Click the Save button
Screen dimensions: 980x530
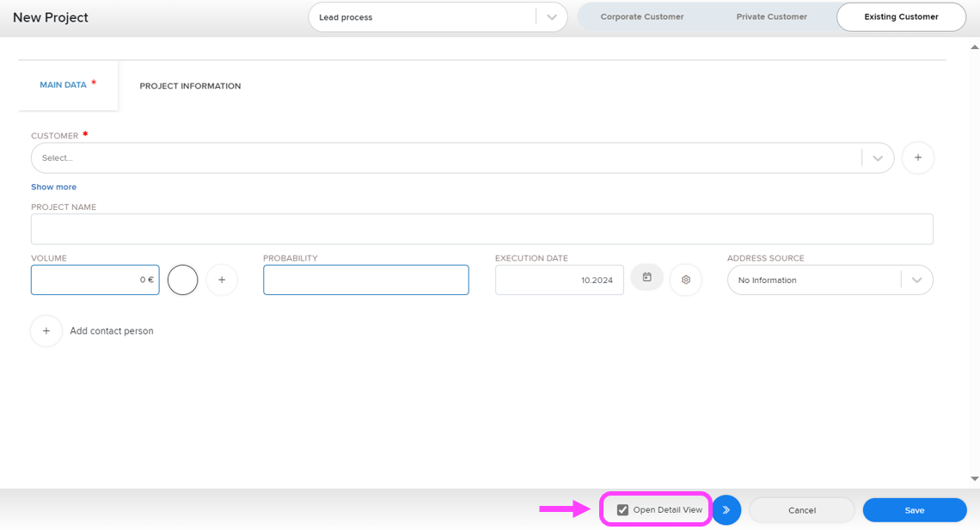click(915, 510)
